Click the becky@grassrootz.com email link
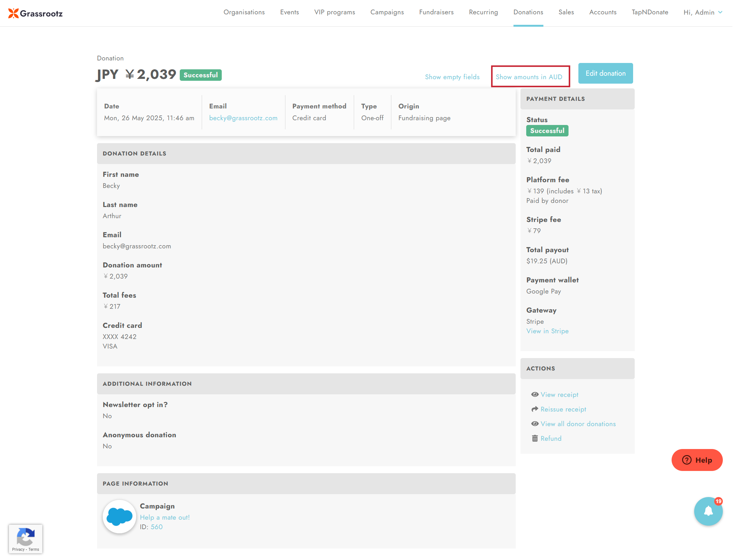Viewport: 733px width, 560px height. (243, 118)
